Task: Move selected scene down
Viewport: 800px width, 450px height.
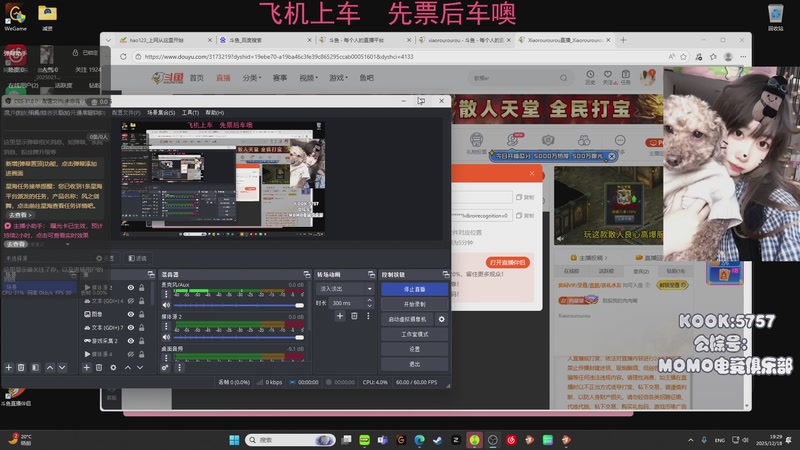Action: point(62,367)
